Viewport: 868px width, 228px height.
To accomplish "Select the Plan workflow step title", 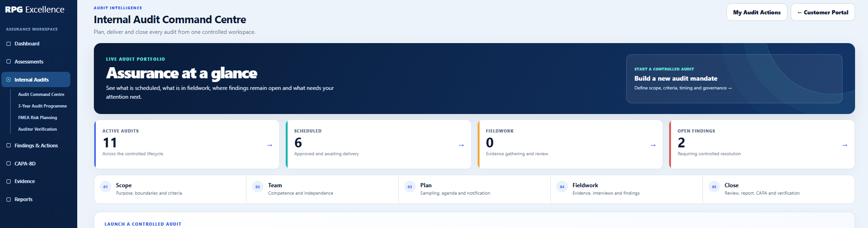I will point(426,185).
